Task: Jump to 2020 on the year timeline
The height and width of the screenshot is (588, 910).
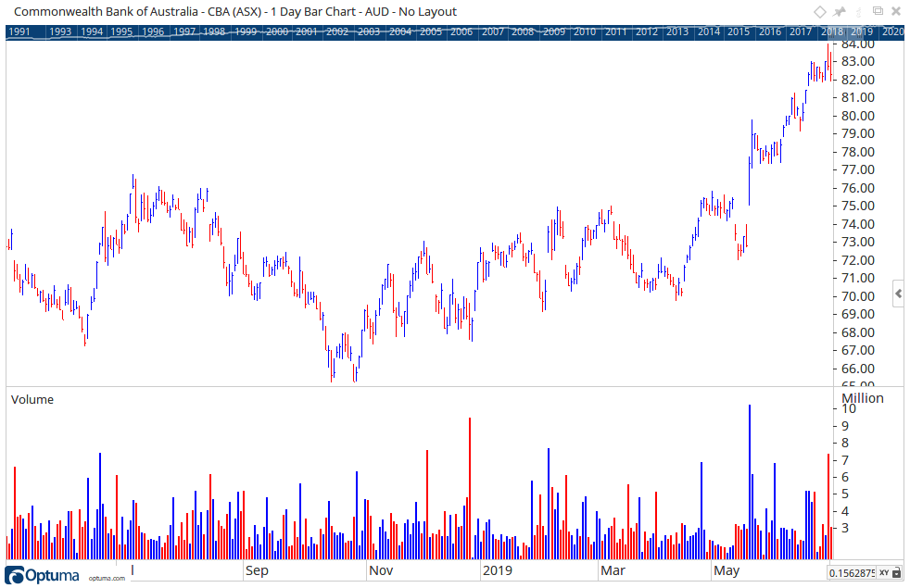Action: point(892,31)
